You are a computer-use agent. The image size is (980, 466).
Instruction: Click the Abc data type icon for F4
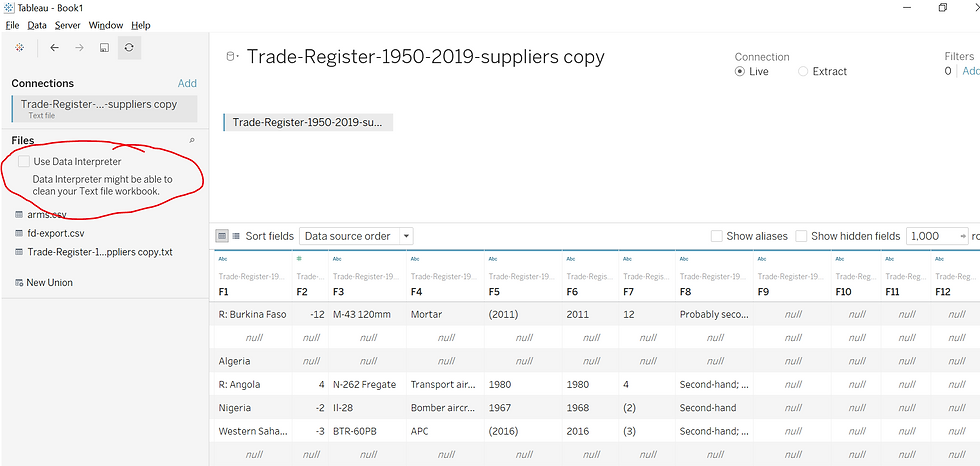tap(415, 259)
